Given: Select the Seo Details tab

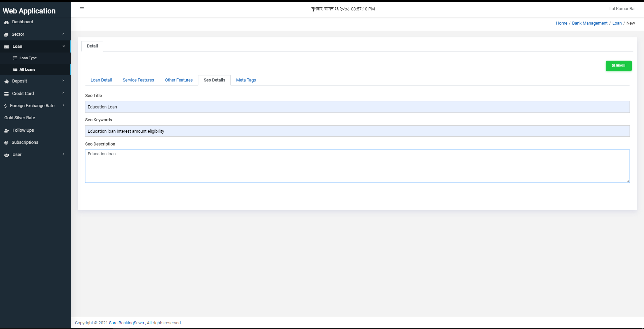Looking at the screenshot, I should [215, 80].
